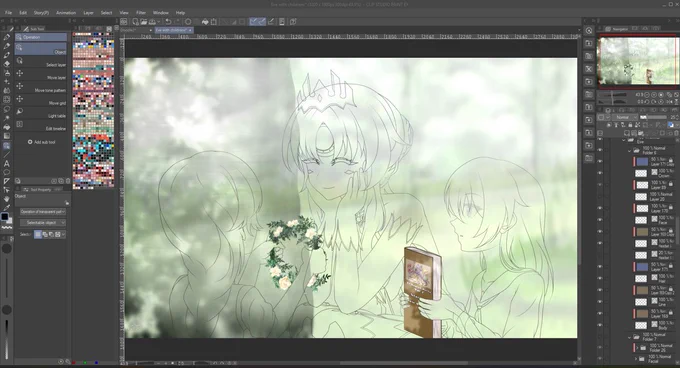680x368 pixels.
Task: Click the Navigator preview thumbnail
Action: coord(637,61)
